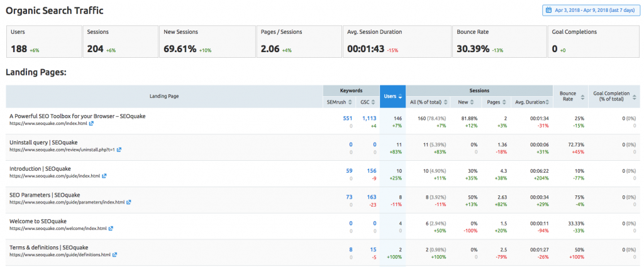Sort by Avg. Duration column

(x=532, y=102)
